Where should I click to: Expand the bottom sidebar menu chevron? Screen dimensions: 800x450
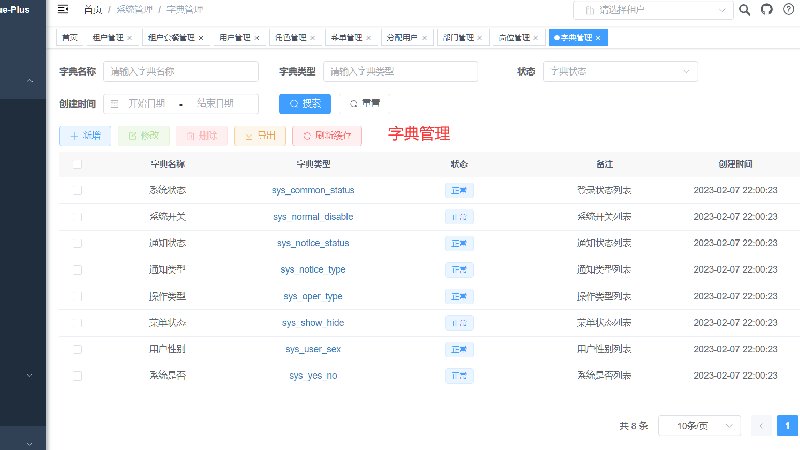click(x=30, y=444)
